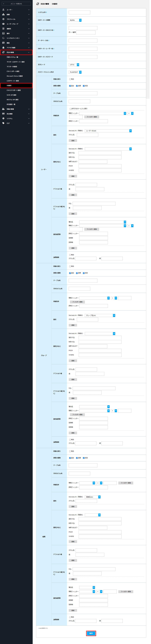Click the ユーザーグループ people icon

click(3, 24)
